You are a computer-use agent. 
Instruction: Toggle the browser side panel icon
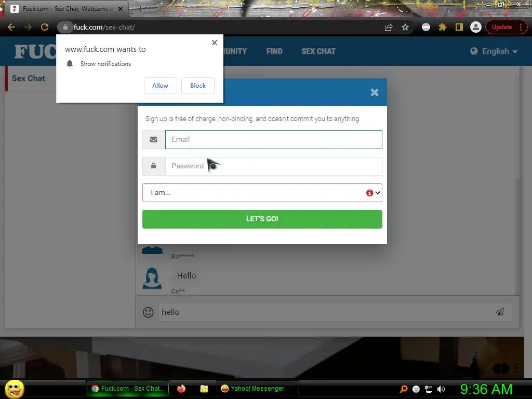pyautogui.click(x=459, y=27)
